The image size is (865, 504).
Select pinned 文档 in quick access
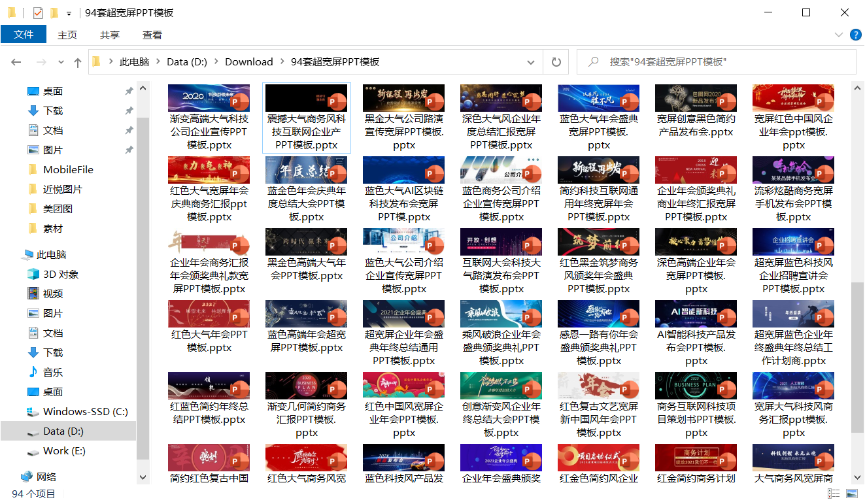tap(53, 130)
